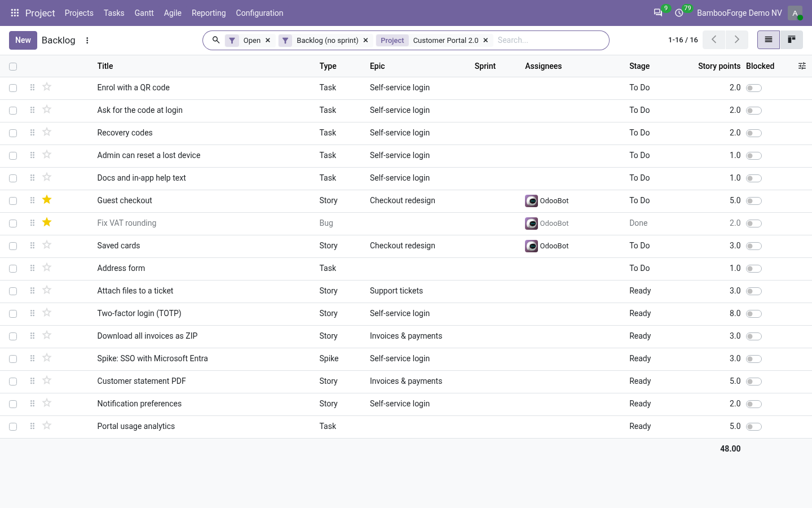Image resolution: width=812 pixels, height=508 pixels.
Task: Toggle Blocked for Fix VAT rounding
Action: coord(754,224)
